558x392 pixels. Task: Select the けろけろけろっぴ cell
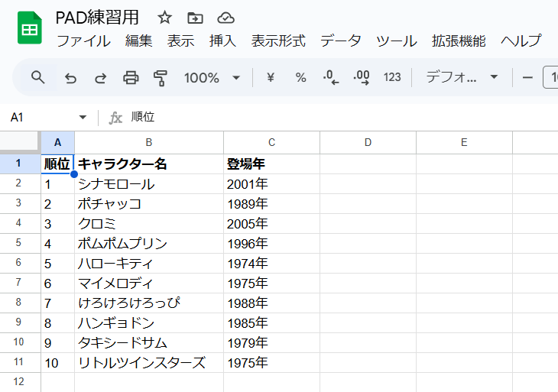pos(149,303)
